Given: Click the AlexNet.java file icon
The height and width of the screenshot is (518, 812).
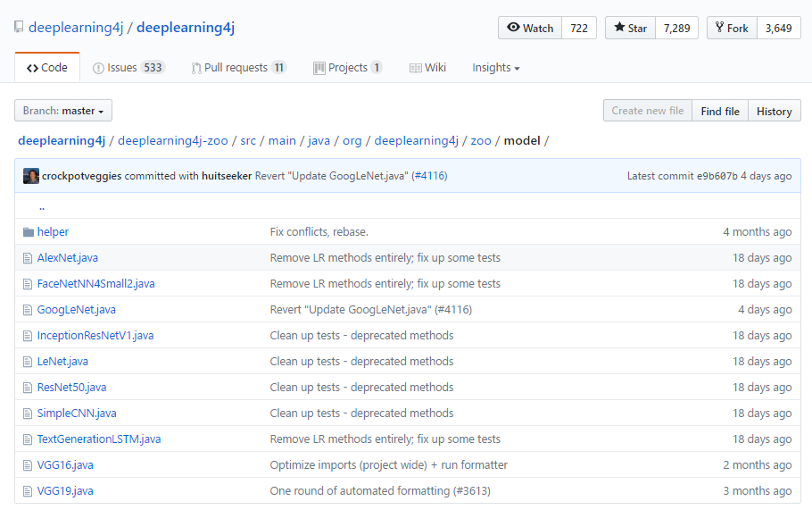Looking at the screenshot, I should [28, 258].
